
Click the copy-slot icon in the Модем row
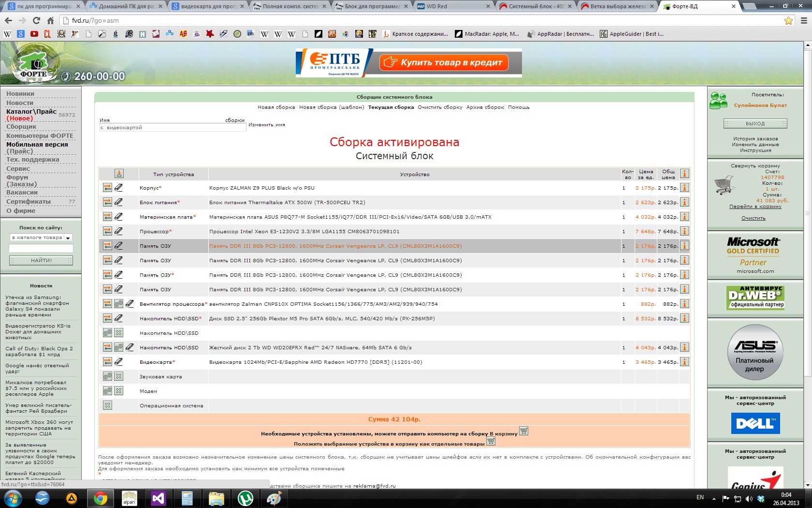(107, 391)
